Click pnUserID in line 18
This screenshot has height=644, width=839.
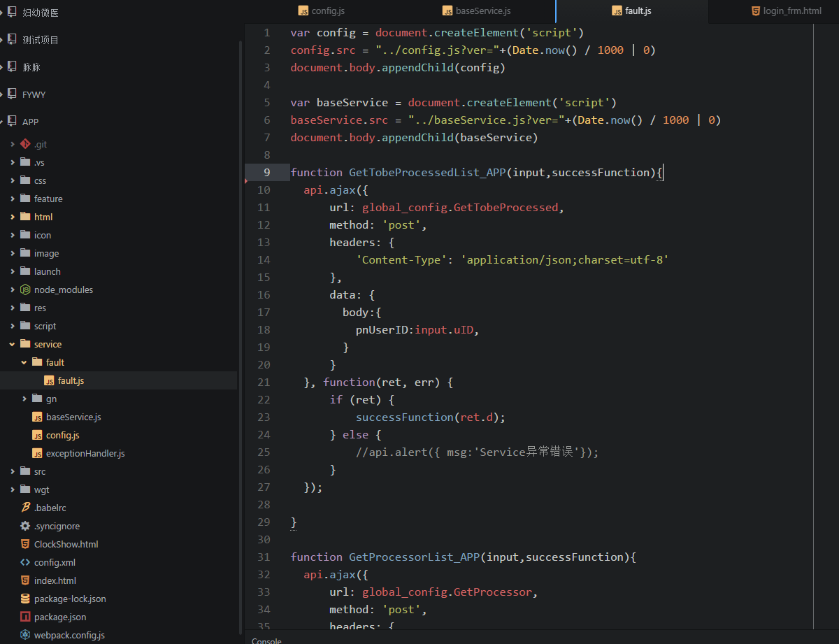point(382,330)
